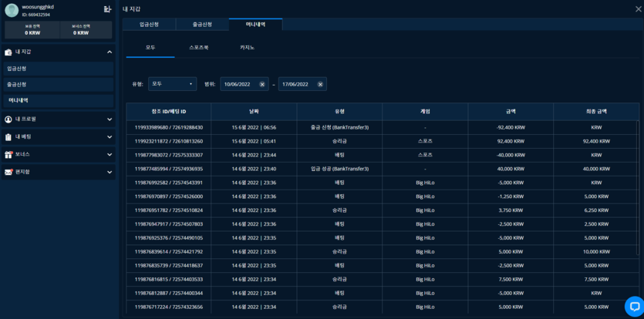This screenshot has height=319, width=644.
Task: Click the 6,250 KRW final amount cell
Action: 596,210
